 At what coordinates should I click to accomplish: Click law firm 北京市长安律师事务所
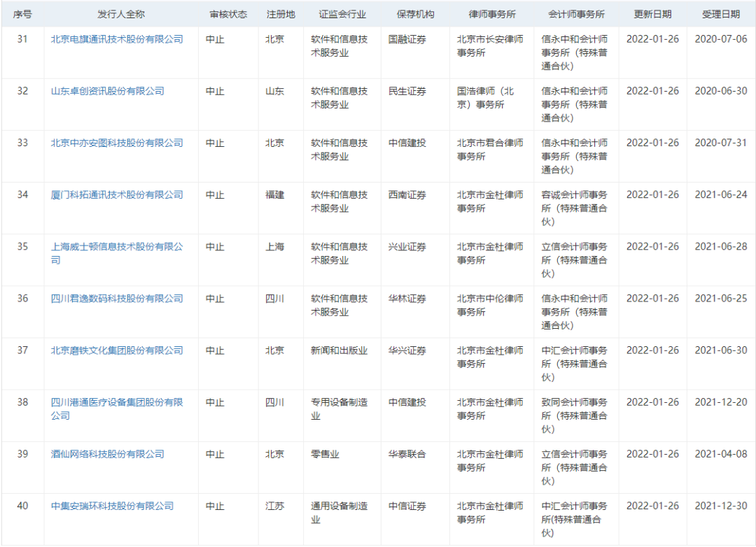coord(490,45)
